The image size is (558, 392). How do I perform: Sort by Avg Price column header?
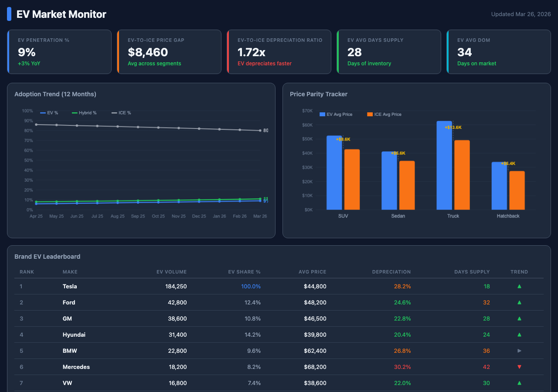313,272
